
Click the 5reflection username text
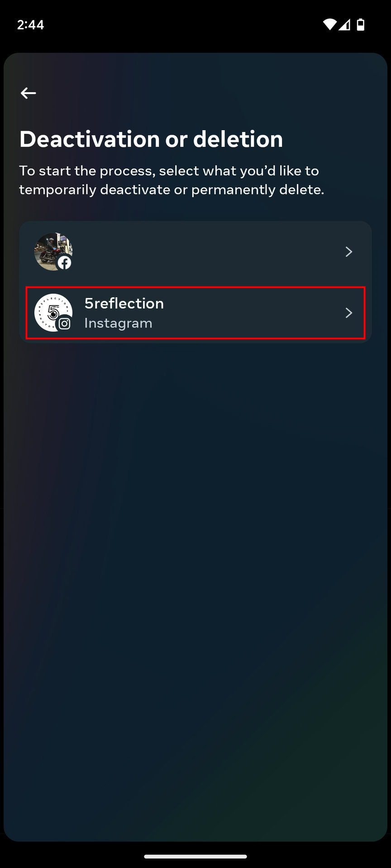click(x=124, y=303)
